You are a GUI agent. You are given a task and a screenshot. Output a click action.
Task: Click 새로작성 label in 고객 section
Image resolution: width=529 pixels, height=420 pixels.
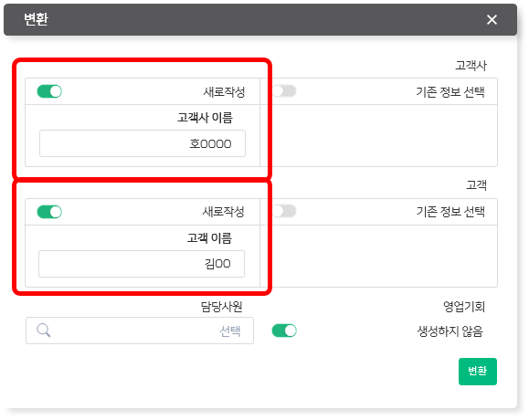coord(223,212)
